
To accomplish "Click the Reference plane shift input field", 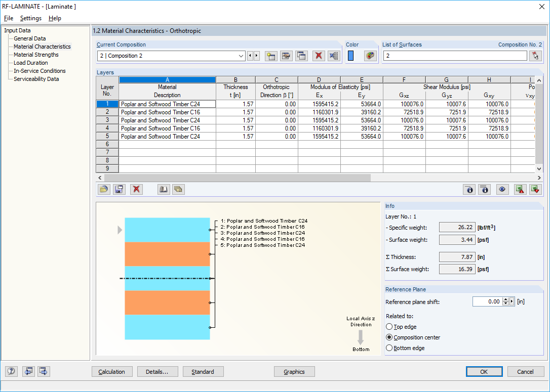I will (488, 301).
